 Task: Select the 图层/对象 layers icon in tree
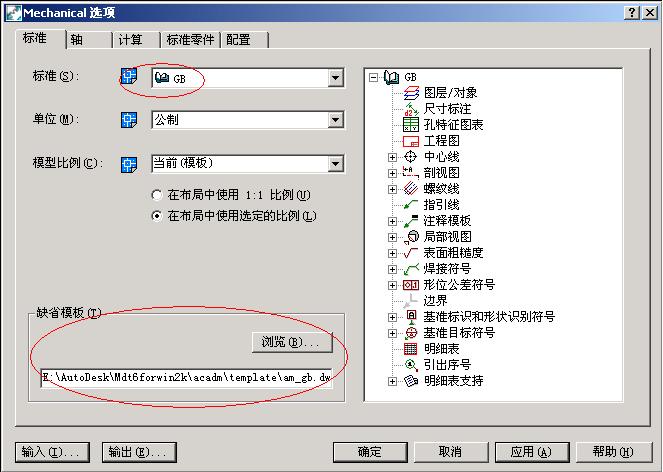point(411,93)
